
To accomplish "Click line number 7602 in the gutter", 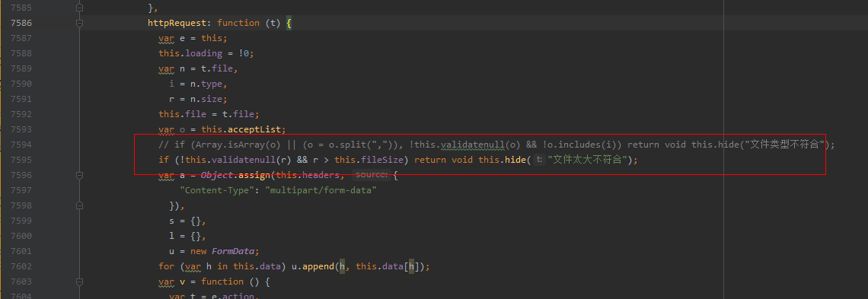I will pyautogui.click(x=21, y=266).
